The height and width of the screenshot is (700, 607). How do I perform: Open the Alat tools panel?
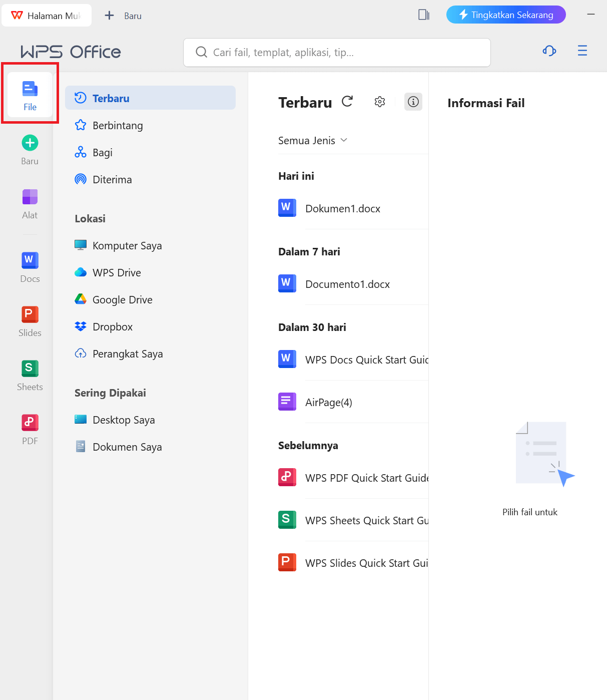pyautogui.click(x=30, y=202)
